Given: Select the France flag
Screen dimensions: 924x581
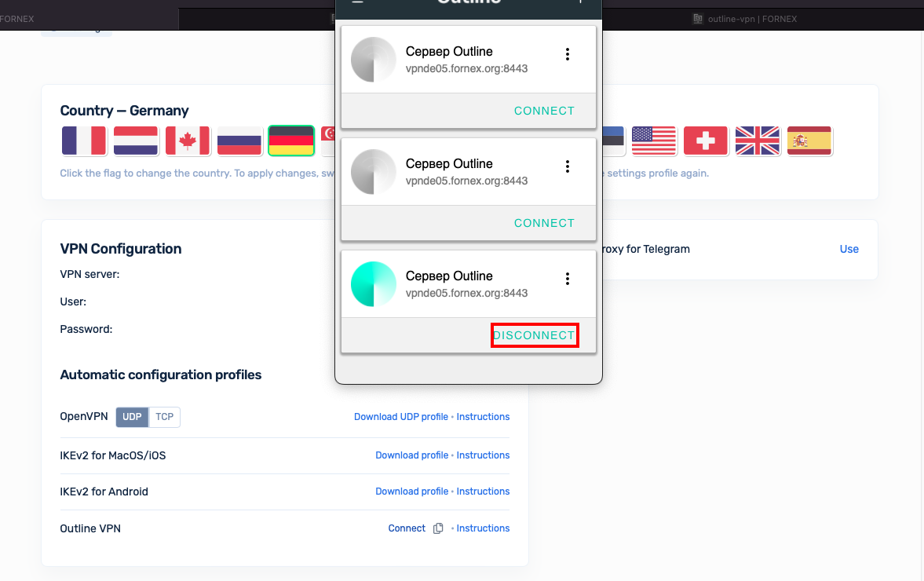Looking at the screenshot, I should pos(84,141).
